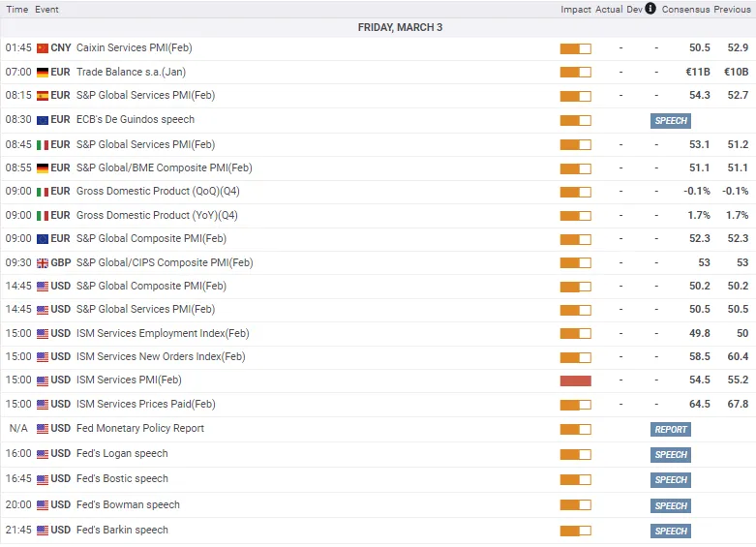This screenshot has width=756, height=547.
Task: Click the Previous column header
Action: [x=732, y=9]
